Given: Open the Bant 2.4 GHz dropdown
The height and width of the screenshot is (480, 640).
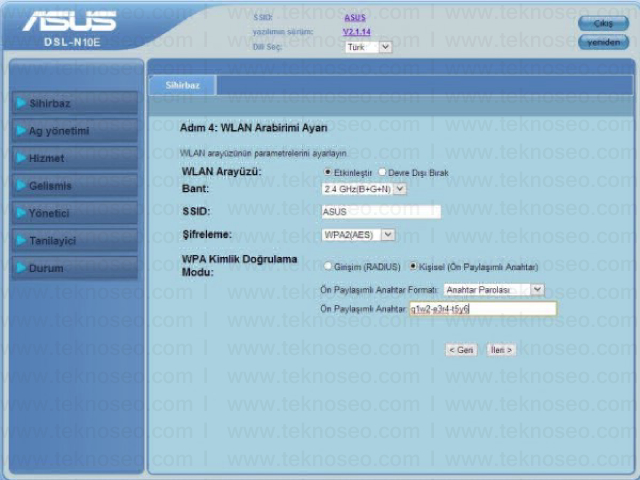Looking at the screenshot, I should [364, 189].
